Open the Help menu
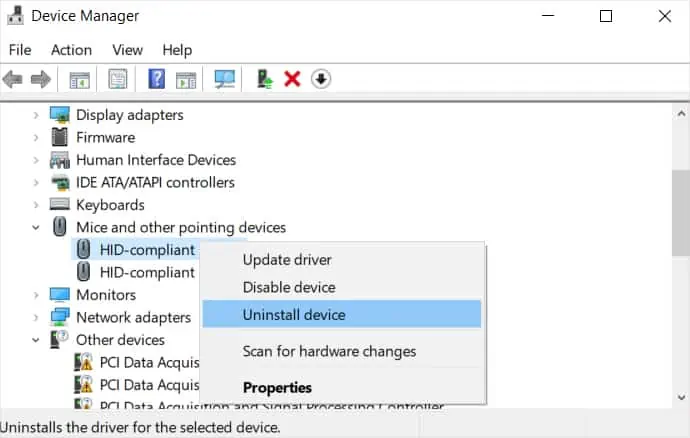690x438 pixels. coord(177,50)
